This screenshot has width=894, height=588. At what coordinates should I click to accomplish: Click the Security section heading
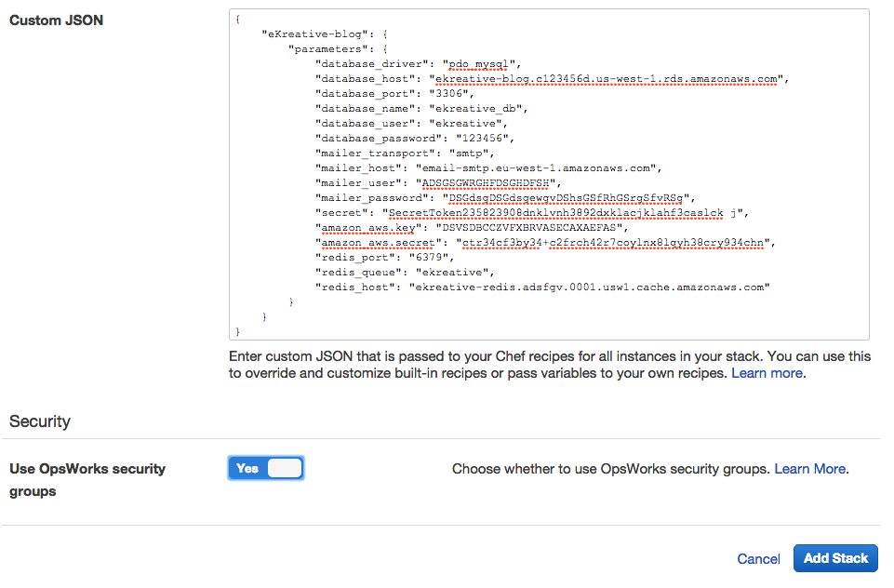coord(40,421)
